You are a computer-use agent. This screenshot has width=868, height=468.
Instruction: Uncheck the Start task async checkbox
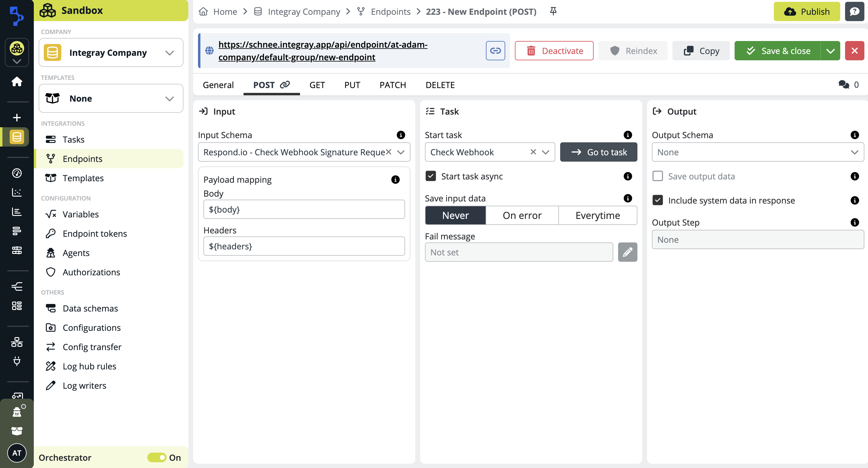(430, 176)
